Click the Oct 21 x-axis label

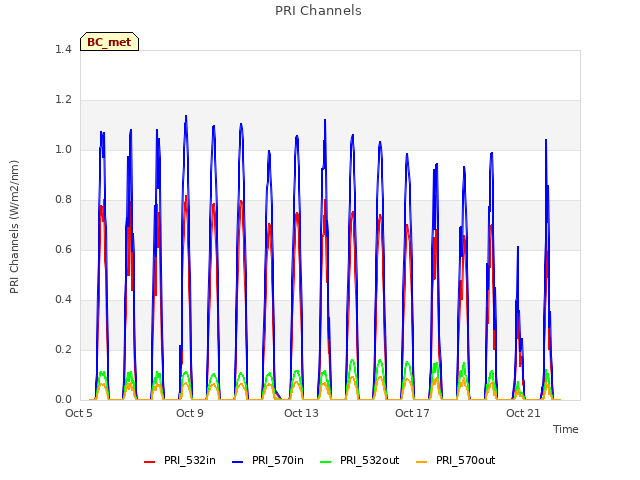point(523,413)
